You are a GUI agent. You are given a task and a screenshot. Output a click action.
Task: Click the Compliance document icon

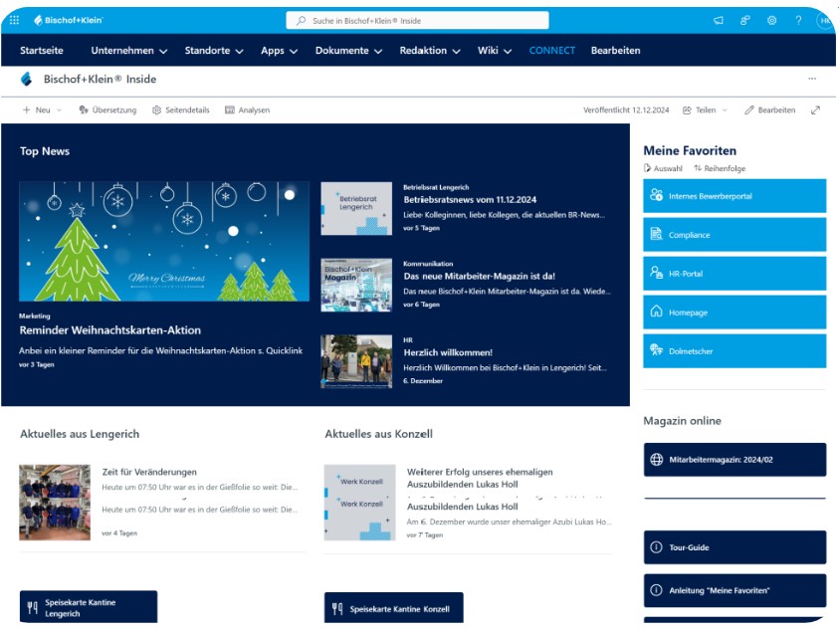(656, 234)
